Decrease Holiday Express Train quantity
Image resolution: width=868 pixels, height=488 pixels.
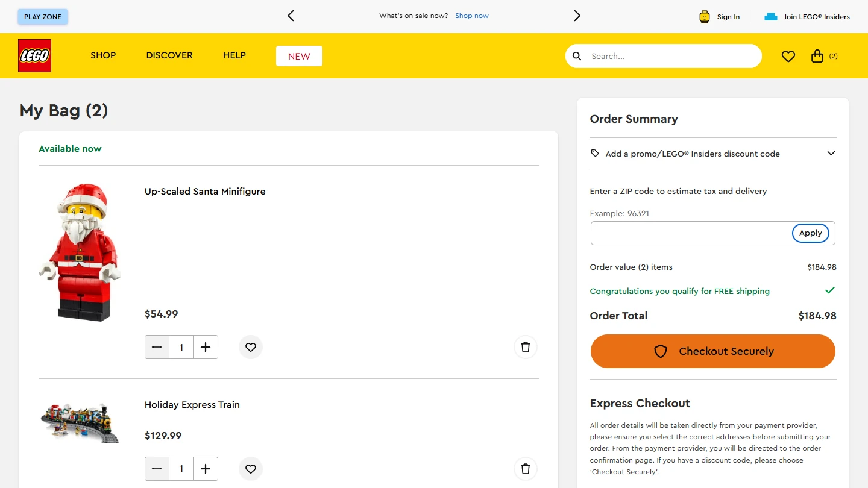click(x=157, y=469)
